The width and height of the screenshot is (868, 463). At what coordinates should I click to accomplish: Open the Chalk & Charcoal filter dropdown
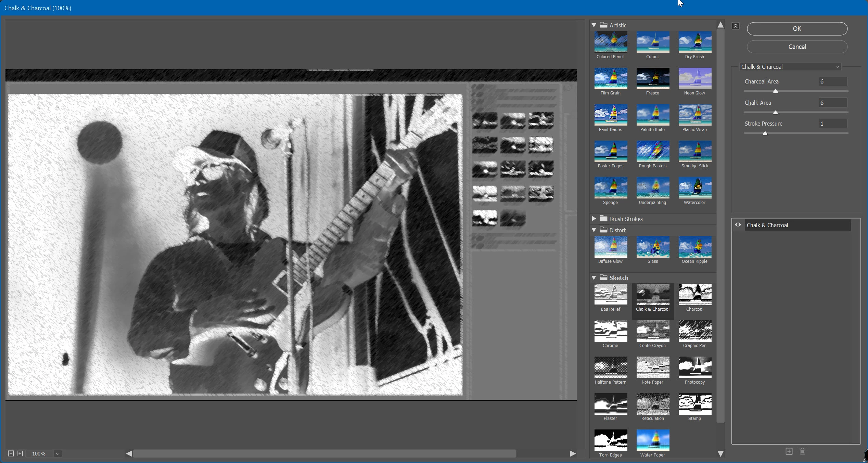coord(790,67)
